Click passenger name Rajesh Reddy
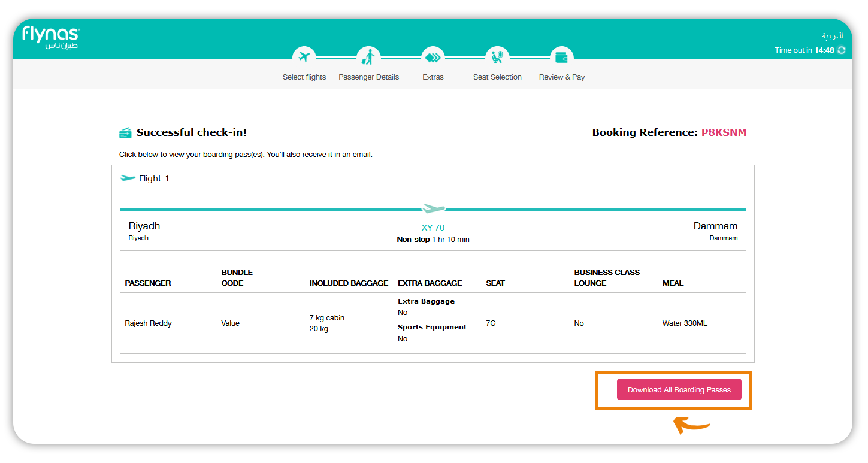This screenshot has width=868, height=463. pos(147,323)
